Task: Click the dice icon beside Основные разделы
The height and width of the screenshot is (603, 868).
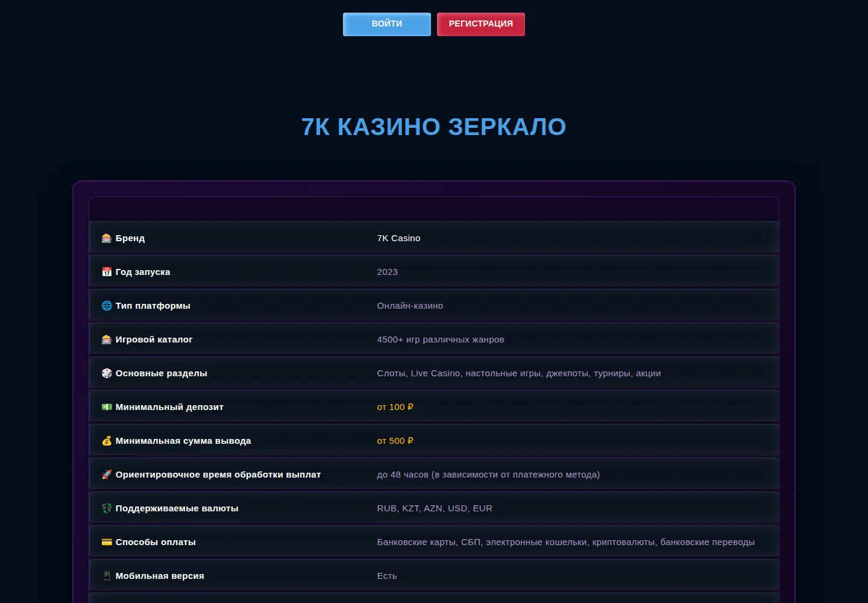Action: click(x=107, y=373)
